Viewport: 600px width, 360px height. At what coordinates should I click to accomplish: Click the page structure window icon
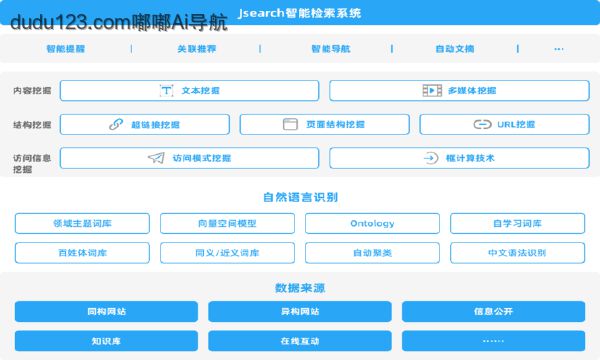[x=290, y=124]
